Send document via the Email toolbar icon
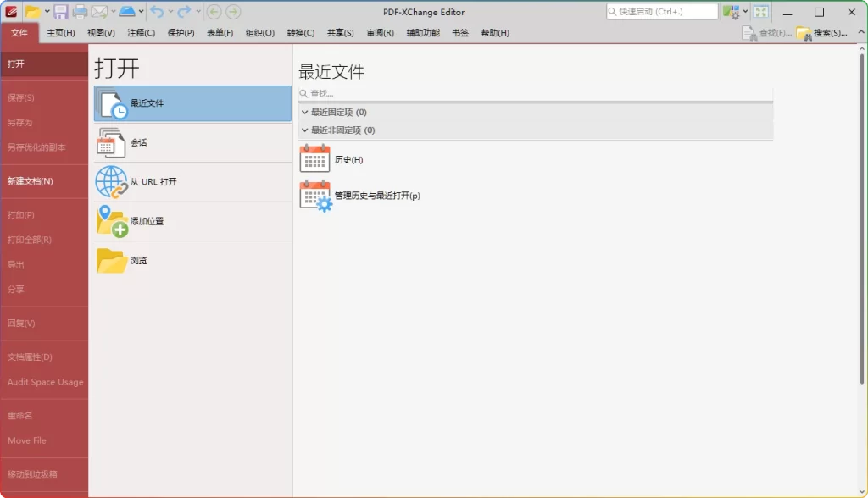The width and height of the screenshot is (868, 498). click(98, 11)
